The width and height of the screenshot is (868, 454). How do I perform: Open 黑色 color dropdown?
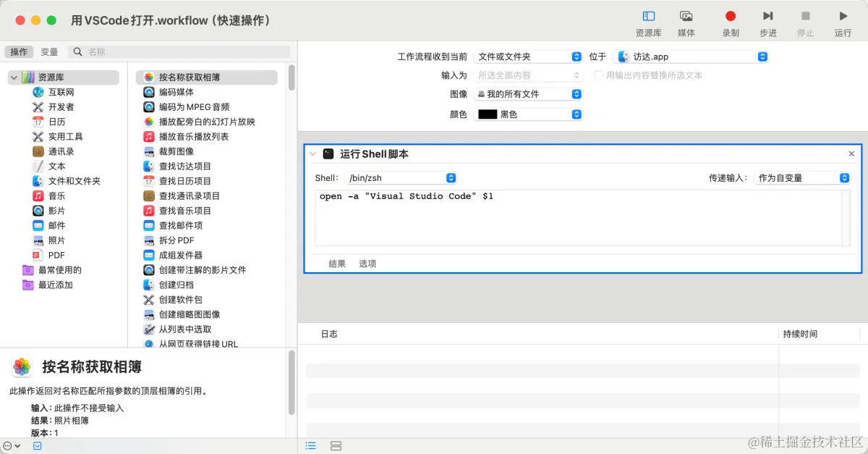click(528, 114)
